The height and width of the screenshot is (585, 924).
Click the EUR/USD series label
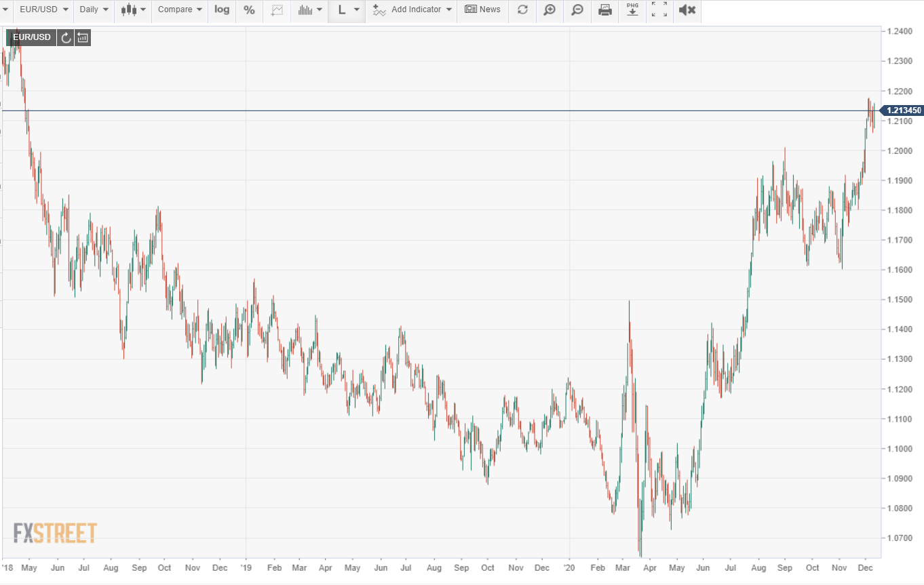(x=32, y=37)
